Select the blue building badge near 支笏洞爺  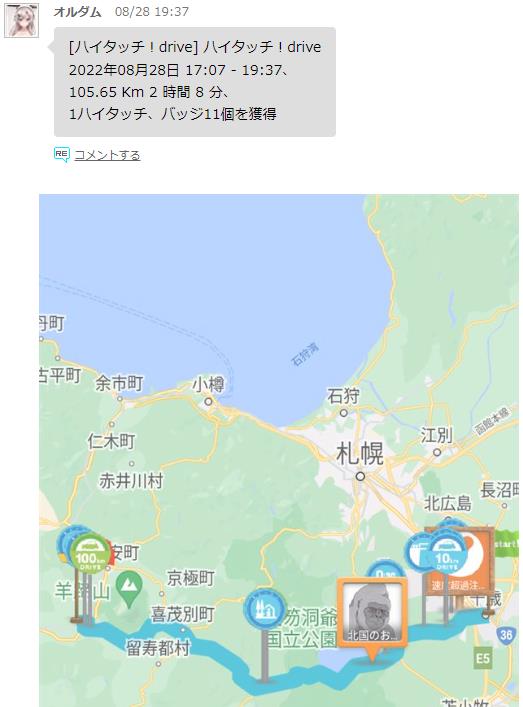tap(265, 609)
